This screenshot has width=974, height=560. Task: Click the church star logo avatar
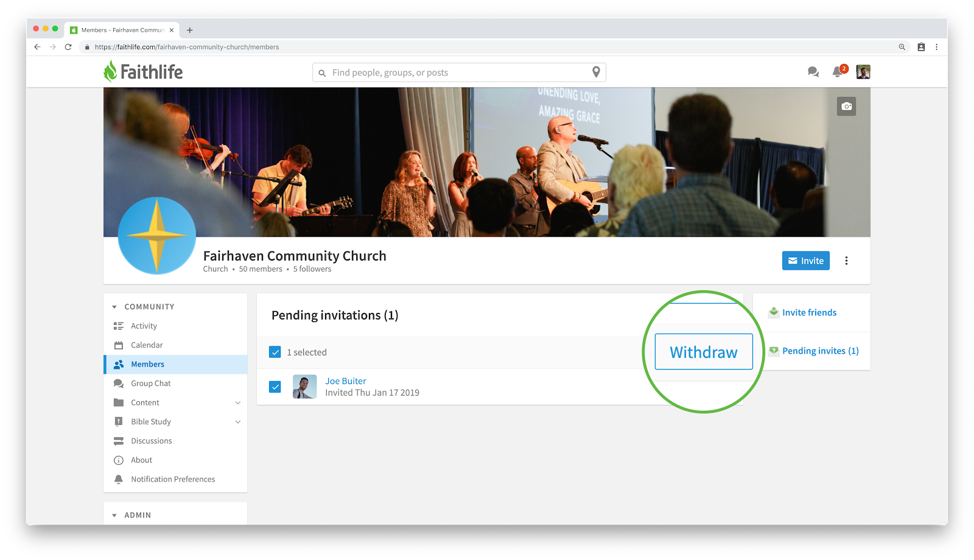coord(156,236)
